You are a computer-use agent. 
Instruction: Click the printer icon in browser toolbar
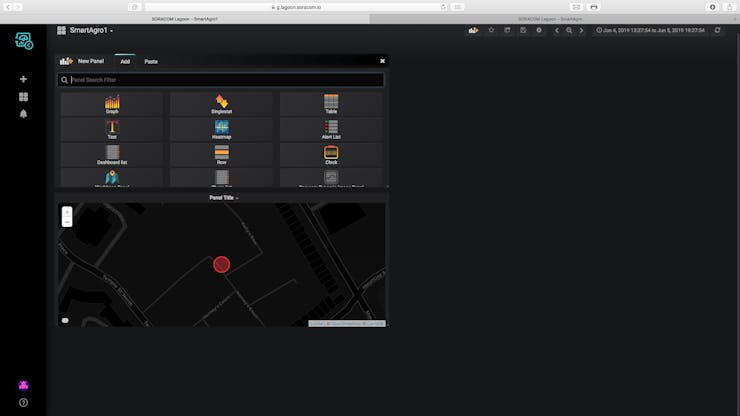[594, 7]
